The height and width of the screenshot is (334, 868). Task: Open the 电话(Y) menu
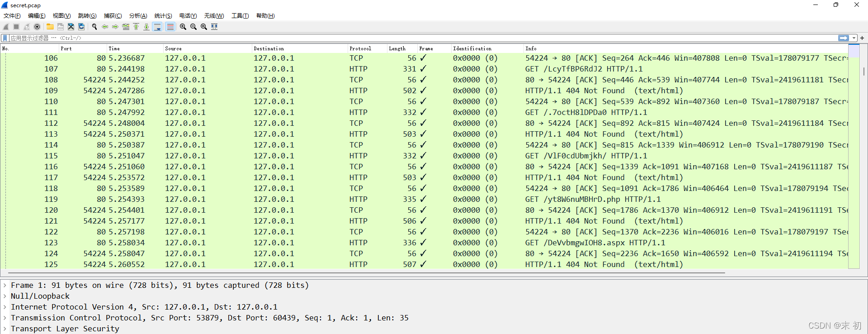(188, 16)
